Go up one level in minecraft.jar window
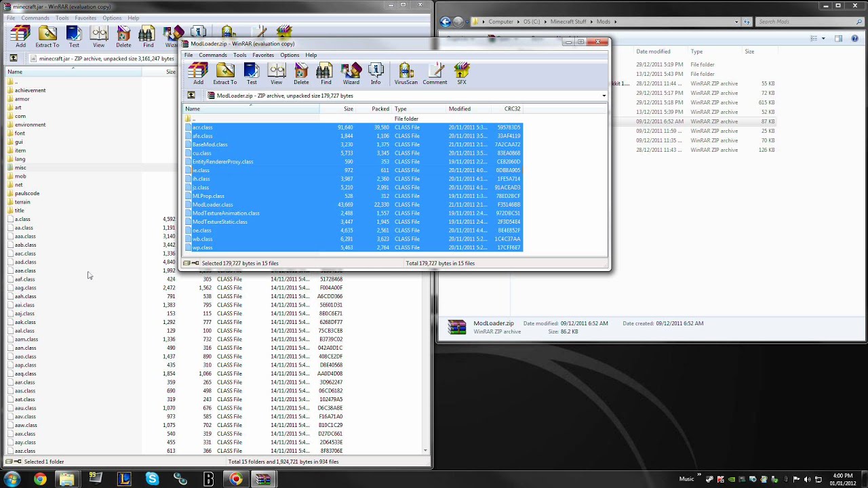Image resolution: width=868 pixels, height=488 pixels. tap(14, 58)
